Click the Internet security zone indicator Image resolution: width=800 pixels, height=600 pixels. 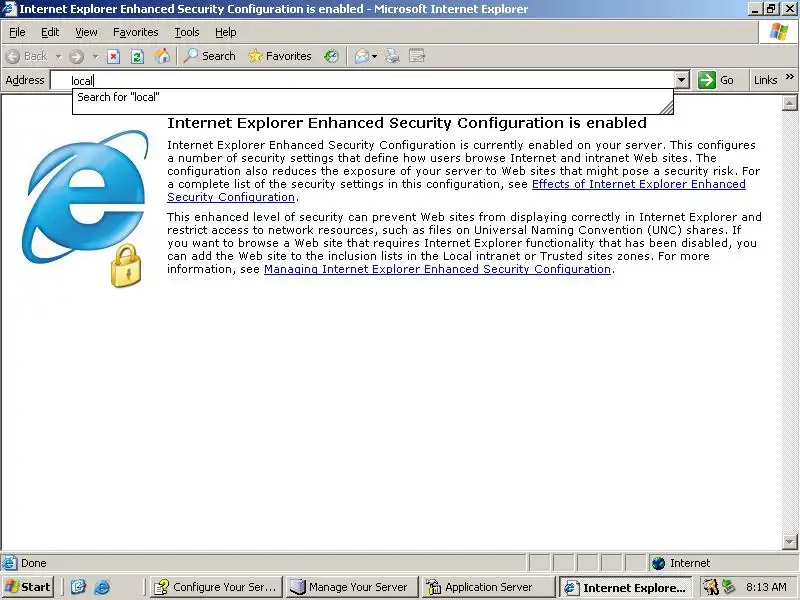[681, 563]
